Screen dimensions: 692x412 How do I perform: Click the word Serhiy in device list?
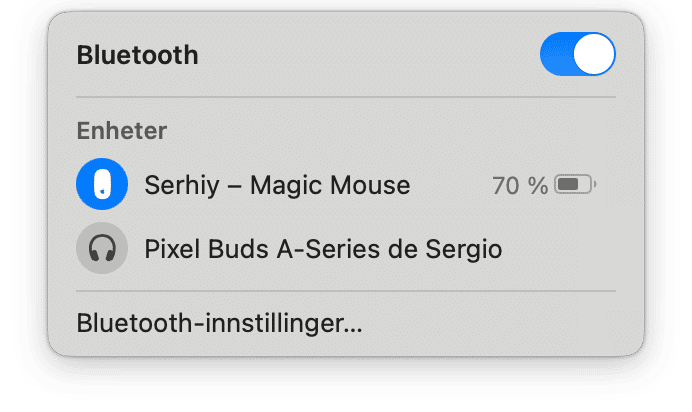(182, 185)
